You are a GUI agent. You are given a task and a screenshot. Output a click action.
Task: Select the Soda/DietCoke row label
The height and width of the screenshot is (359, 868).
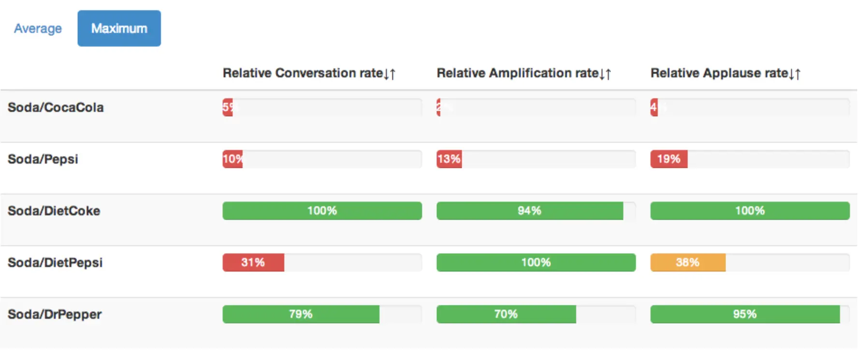[54, 211]
